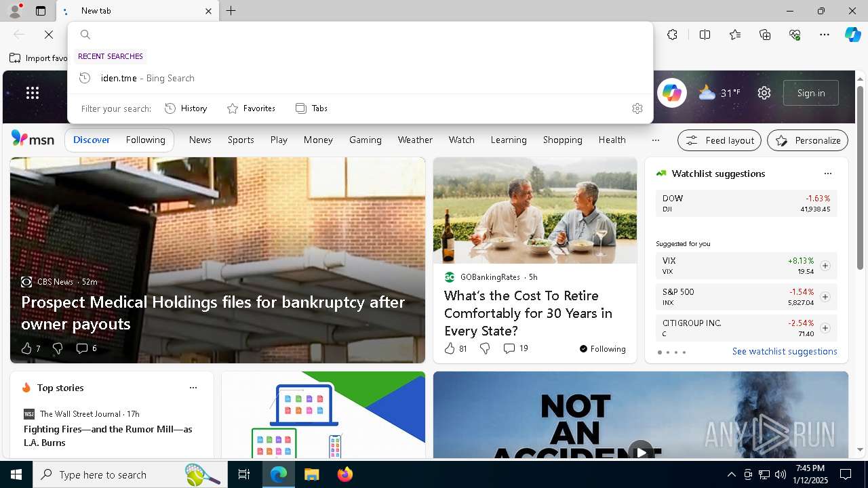Open the News category
This screenshot has width=868, height=488.
point(200,140)
